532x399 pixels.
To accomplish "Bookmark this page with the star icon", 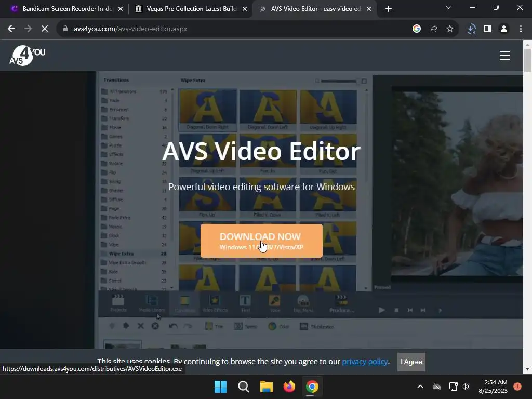I will coord(450,29).
